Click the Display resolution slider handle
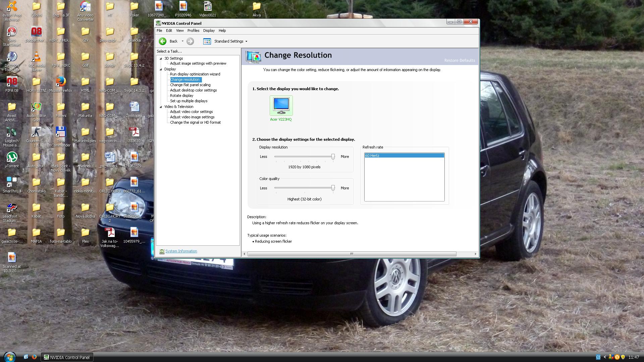The width and height of the screenshot is (644, 362). (x=333, y=157)
